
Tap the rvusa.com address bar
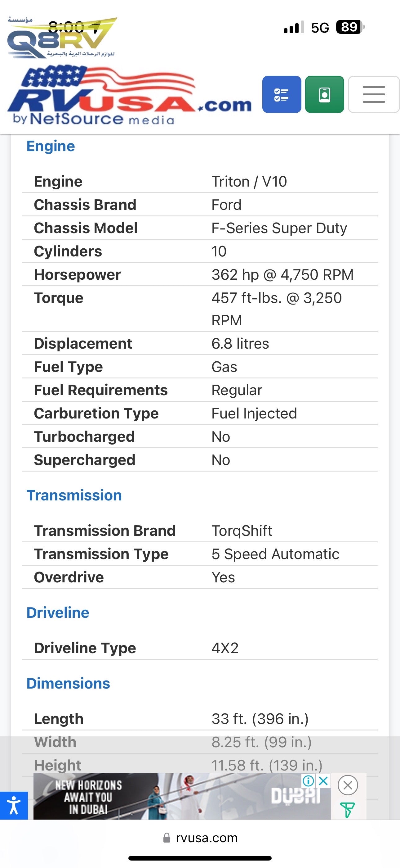pos(206,838)
